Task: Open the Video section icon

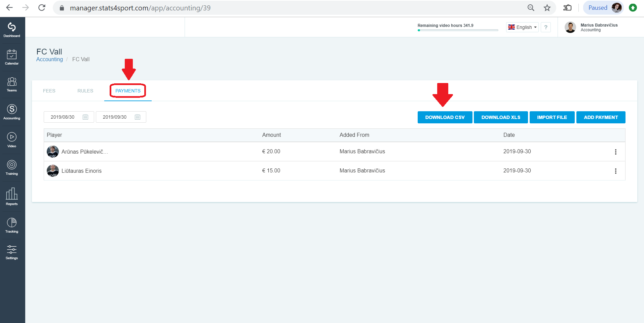Action: (12, 140)
